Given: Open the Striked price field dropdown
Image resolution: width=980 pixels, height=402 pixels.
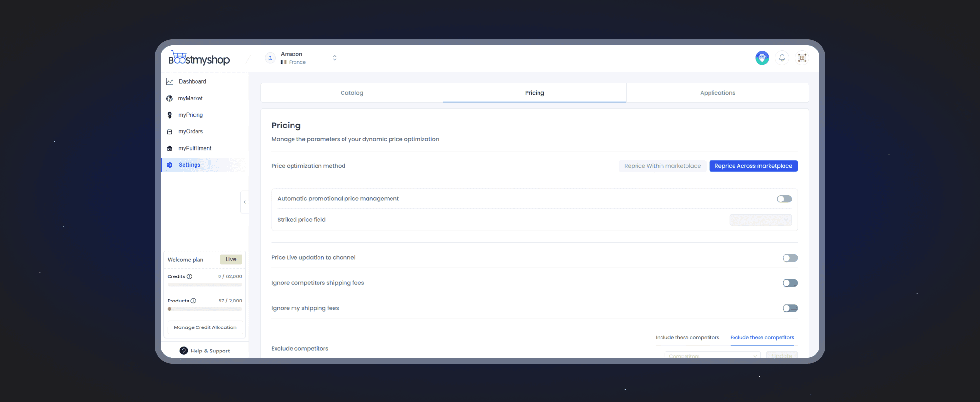Looking at the screenshot, I should click(x=760, y=220).
